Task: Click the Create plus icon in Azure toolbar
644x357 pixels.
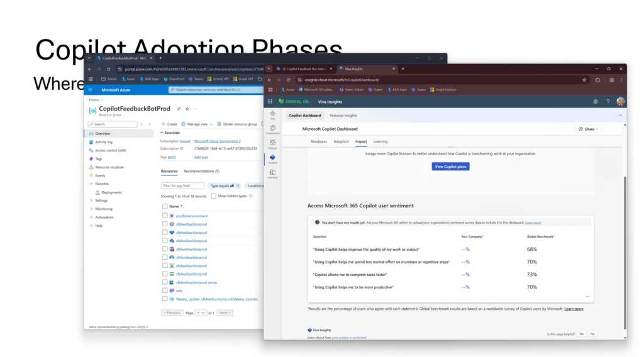Action: (x=163, y=124)
